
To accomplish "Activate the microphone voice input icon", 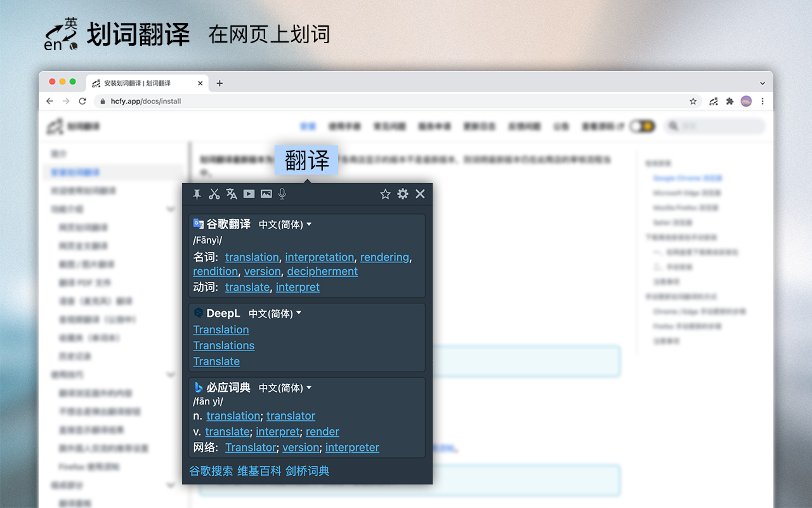I will pos(282,194).
